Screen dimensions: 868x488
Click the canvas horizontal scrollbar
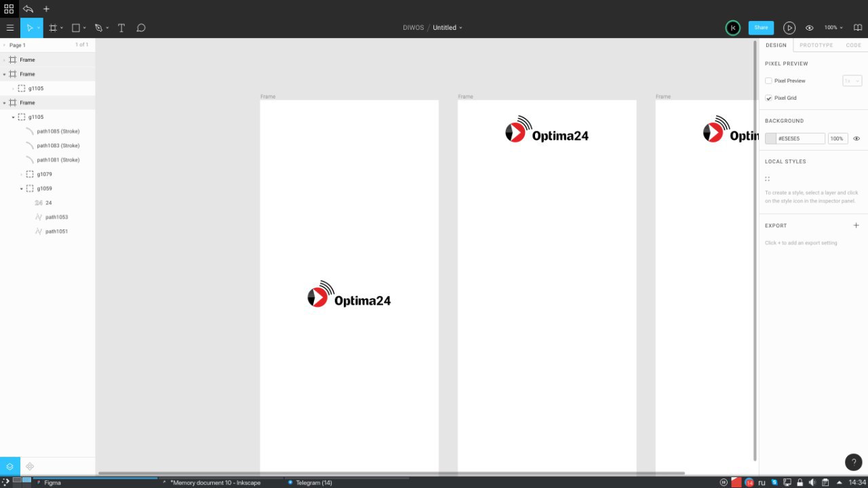pos(391,473)
